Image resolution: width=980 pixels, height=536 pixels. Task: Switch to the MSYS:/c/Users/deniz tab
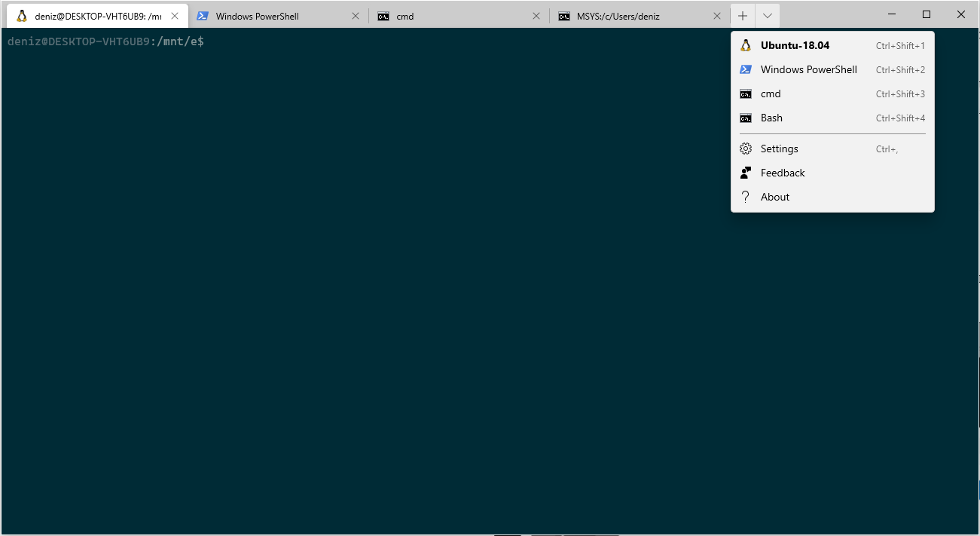point(640,16)
